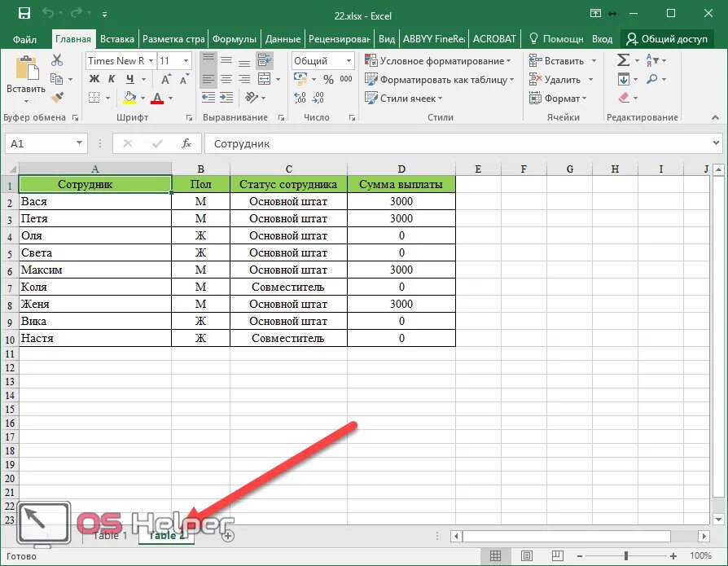Image resolution: width=728 pixels, height=566 pixels.
Task: Decrease font size with small A
Action: tap(184, 79)
